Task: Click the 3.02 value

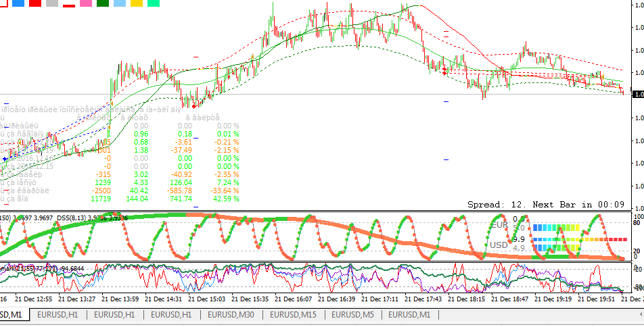Action: pyautogui.click(x=141, y=174)
